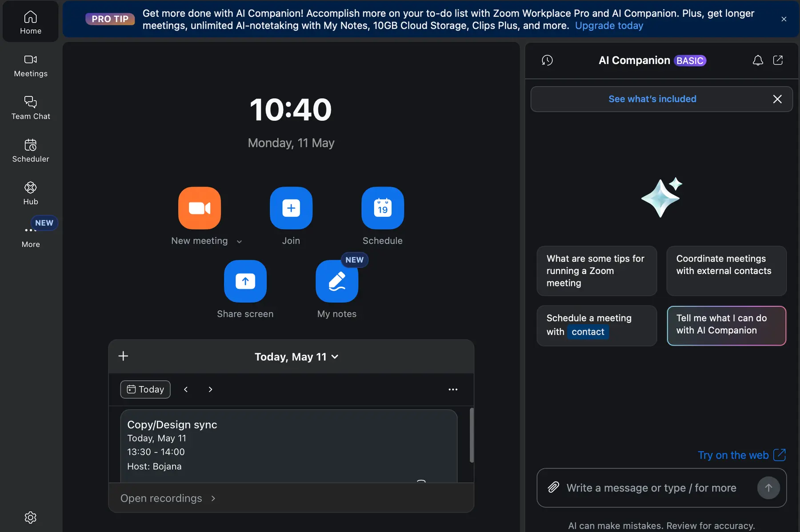This screenshot has width=800, height=532.
Task: Click See what's included link
Action: pos(652,99)
